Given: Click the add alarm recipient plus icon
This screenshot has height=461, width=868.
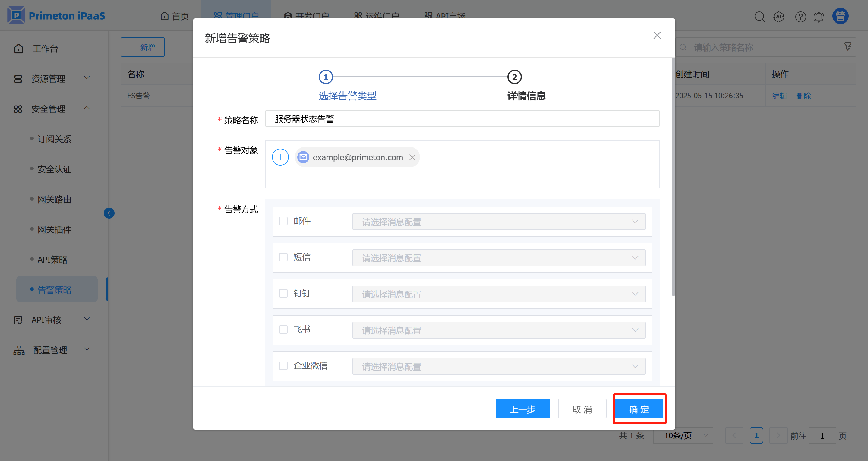Looking at the screenshot, I should [280, 157].
